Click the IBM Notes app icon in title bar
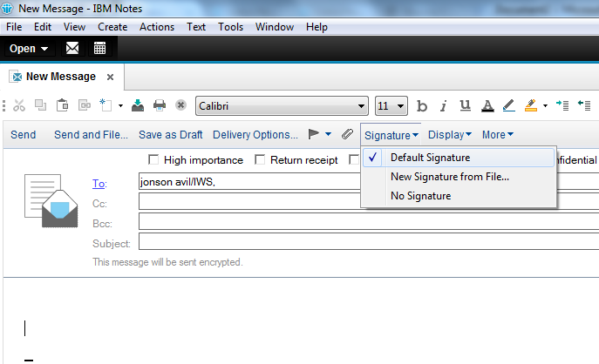 [x=7, y=8]
